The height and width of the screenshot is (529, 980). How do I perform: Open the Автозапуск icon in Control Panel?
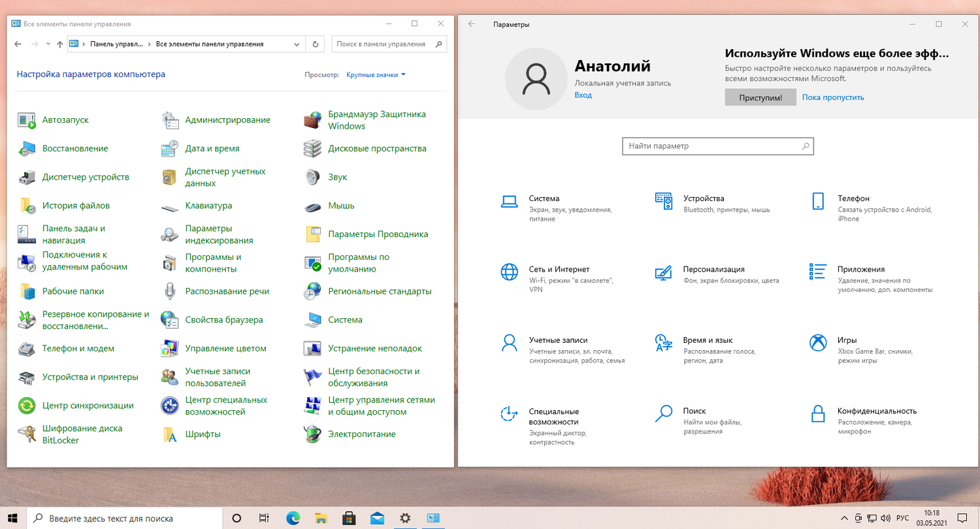[x=27, y=120]
